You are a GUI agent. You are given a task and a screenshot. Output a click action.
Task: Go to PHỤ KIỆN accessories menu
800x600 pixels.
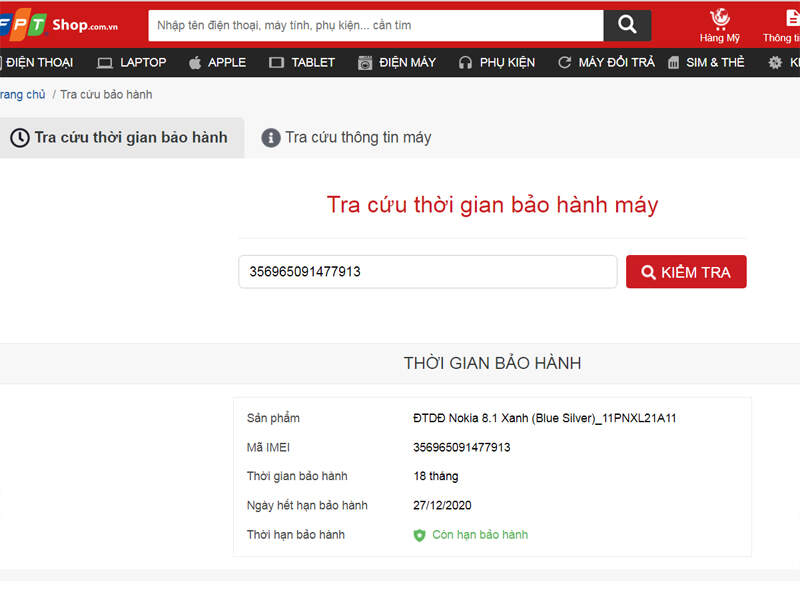[x=497, y=62]
